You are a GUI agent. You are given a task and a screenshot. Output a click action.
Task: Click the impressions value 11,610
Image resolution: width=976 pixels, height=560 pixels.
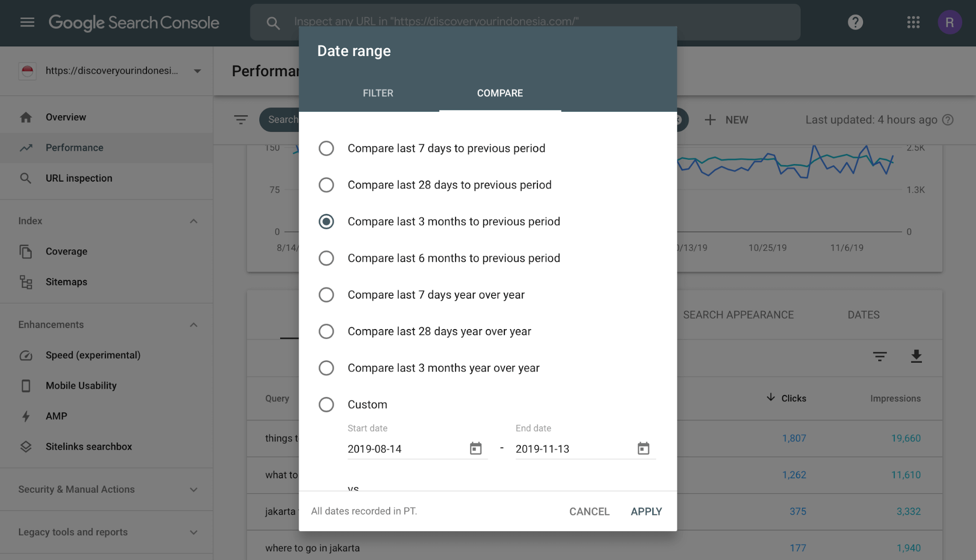coord(906,475)
